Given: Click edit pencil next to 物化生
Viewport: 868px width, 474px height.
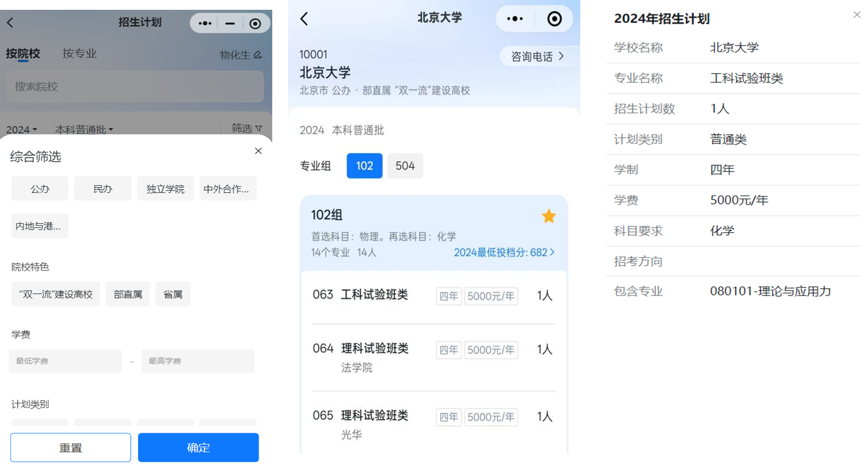Looking at the screenshot, I should pos(258,55).
